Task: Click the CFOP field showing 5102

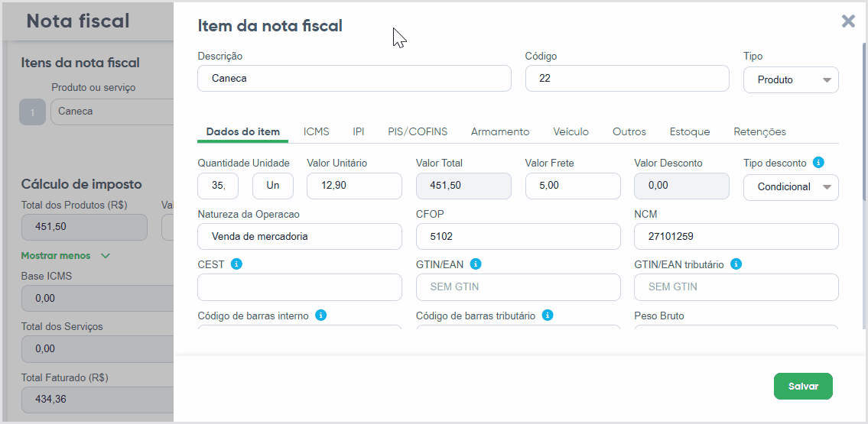Action: click(x=519, y=237)
